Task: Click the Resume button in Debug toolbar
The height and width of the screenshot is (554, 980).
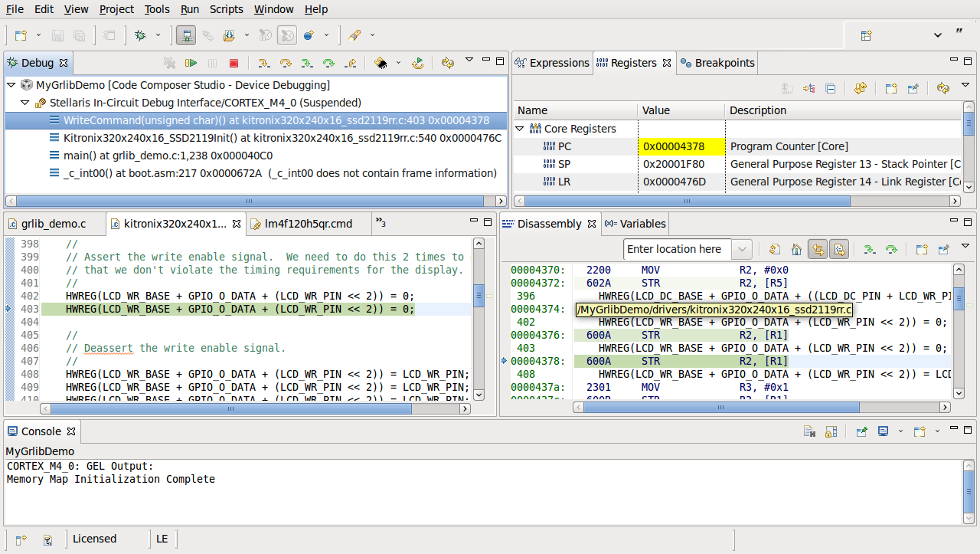Action: (x=191, y=63)
